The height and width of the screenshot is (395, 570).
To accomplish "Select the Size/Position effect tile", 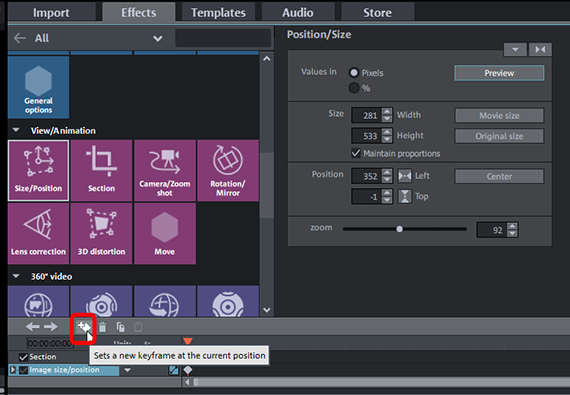I will click(39, 170).
